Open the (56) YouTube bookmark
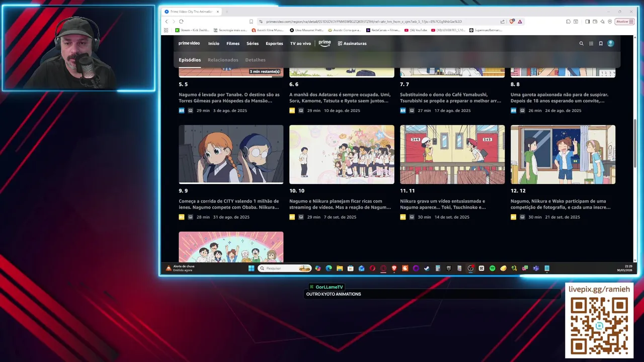The image size is (644, 362). pyautogui.click(x=416, y=30)
